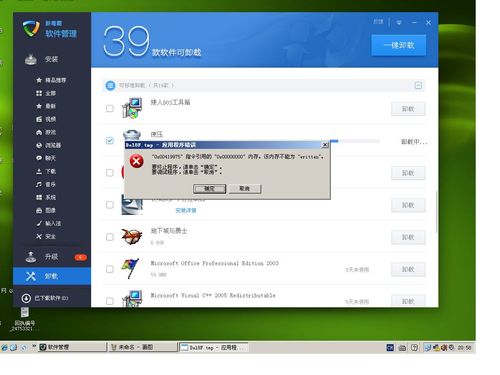Select the 聊天 category in sidebar
The image size is (500, 375).
click(46, 158)
